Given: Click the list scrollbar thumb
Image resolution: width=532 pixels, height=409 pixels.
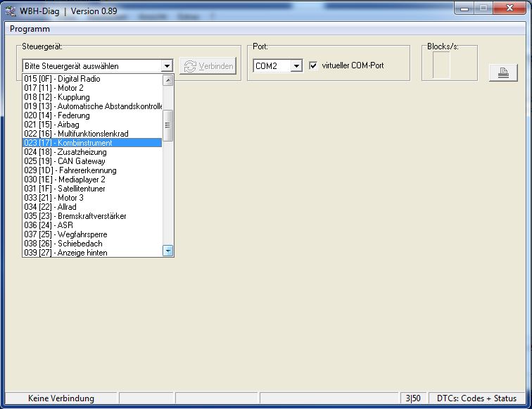Looking at the screenshot, I should (x=167, y=125).
